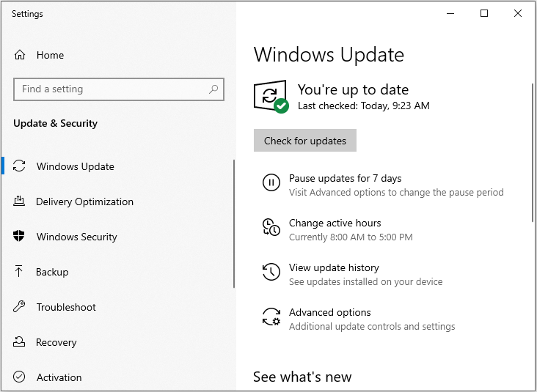Go to Advanced options text link
Image resolution: width=537 pixels, height=392 pixels.
point(329,312)
